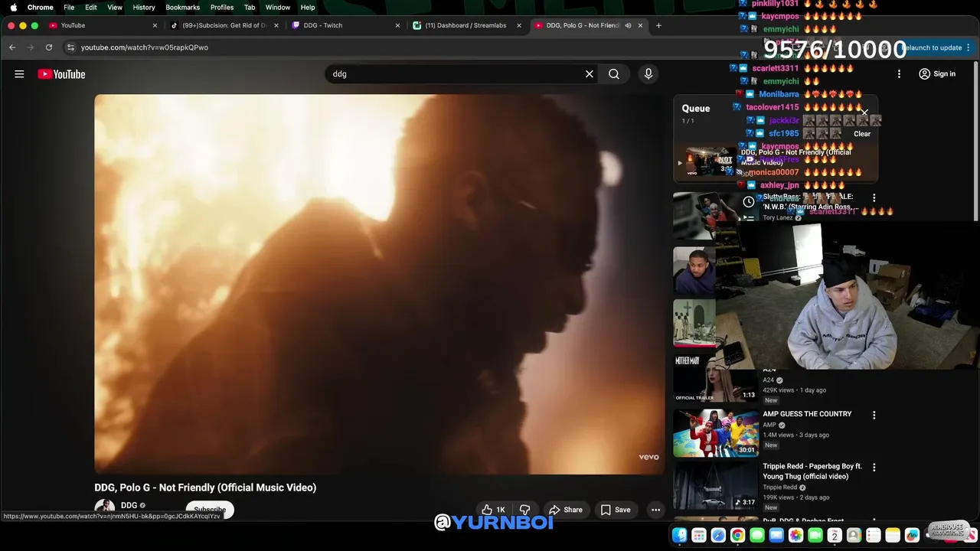980x551 pixels.
Task: Save the video to a playlist
Action: point(616,510)
